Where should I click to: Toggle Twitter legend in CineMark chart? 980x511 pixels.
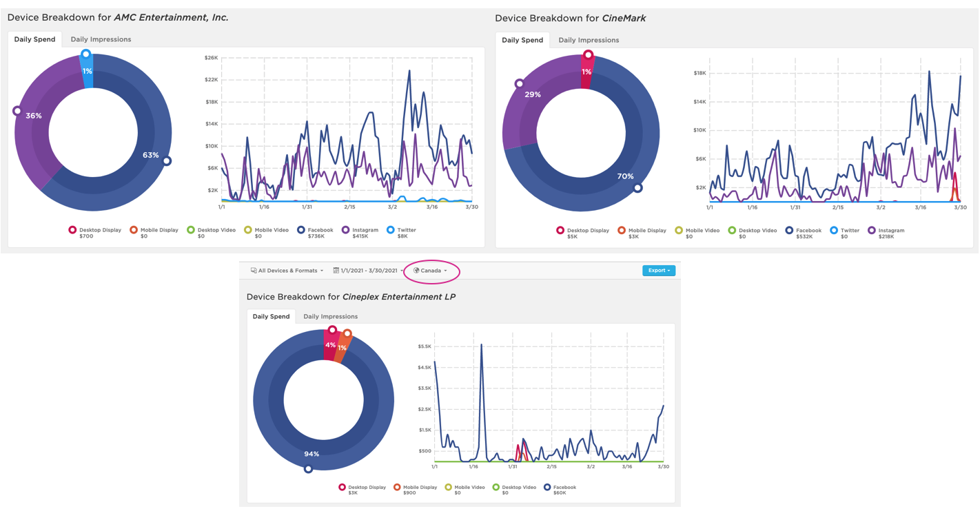pos(845,233)
